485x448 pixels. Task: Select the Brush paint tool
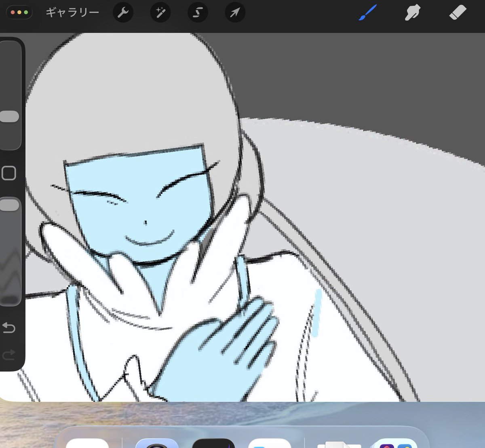368,13
